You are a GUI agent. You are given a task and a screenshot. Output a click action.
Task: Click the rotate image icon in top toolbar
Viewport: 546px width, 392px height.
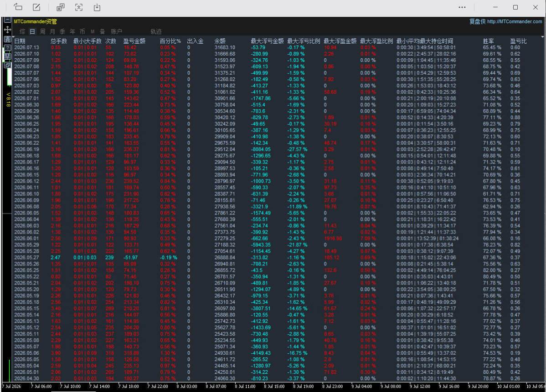[x=18, y=7]
